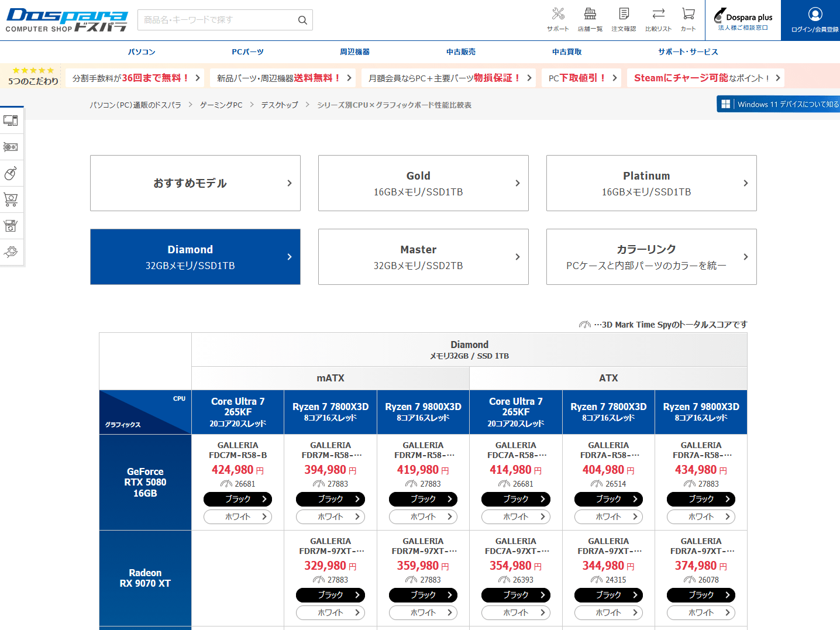
Task: Click the search magnifier icon in search box
Action: coord(302,20)
